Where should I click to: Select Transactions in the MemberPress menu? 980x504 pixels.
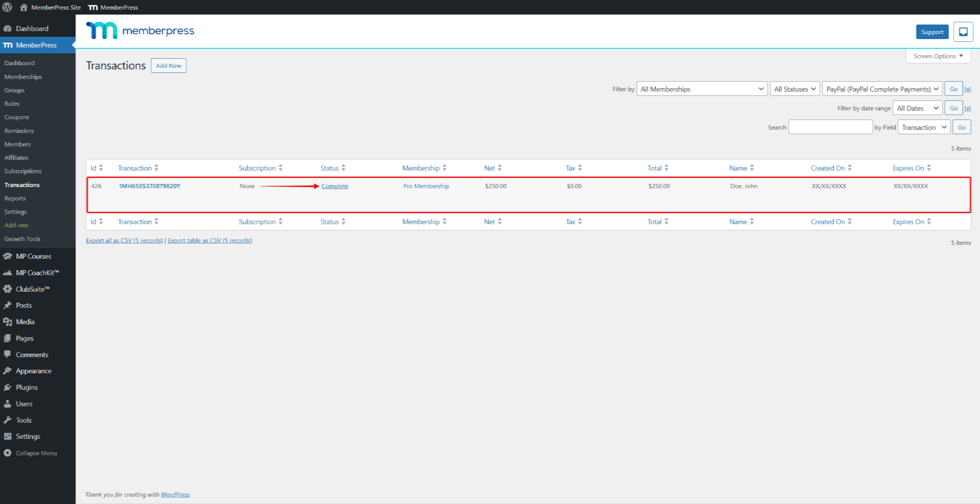22,184
